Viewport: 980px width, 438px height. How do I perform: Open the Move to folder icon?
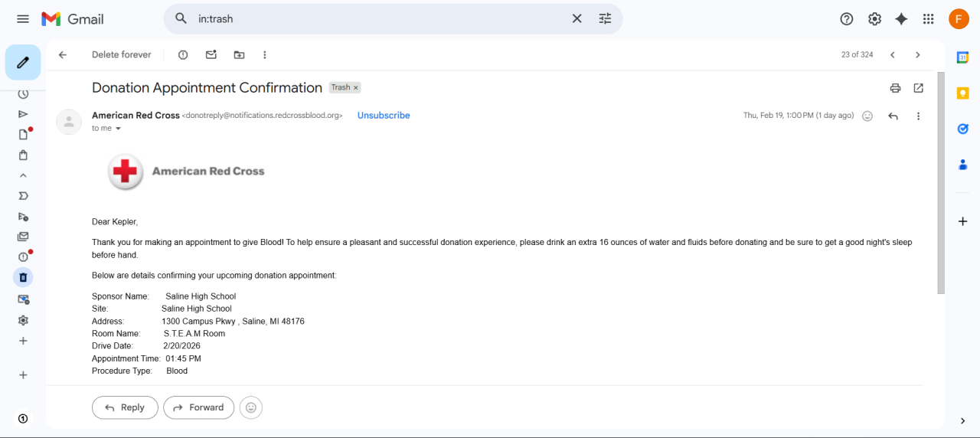coord(239,55)
